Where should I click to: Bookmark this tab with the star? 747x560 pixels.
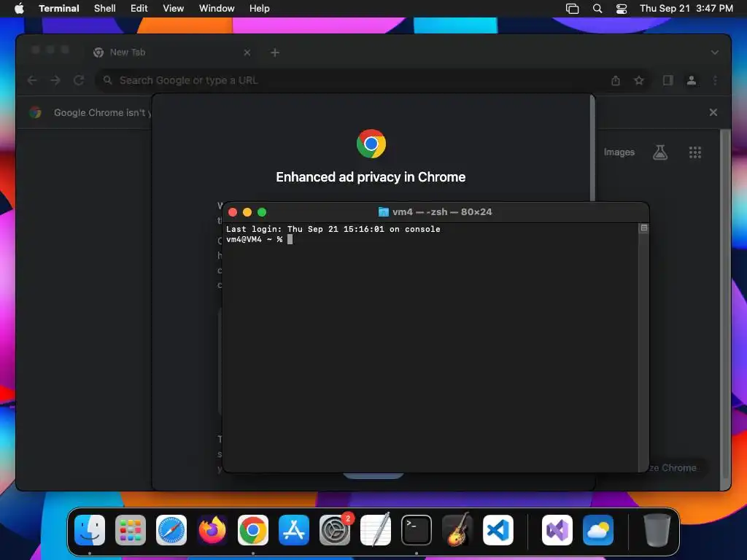coord(639,80)
